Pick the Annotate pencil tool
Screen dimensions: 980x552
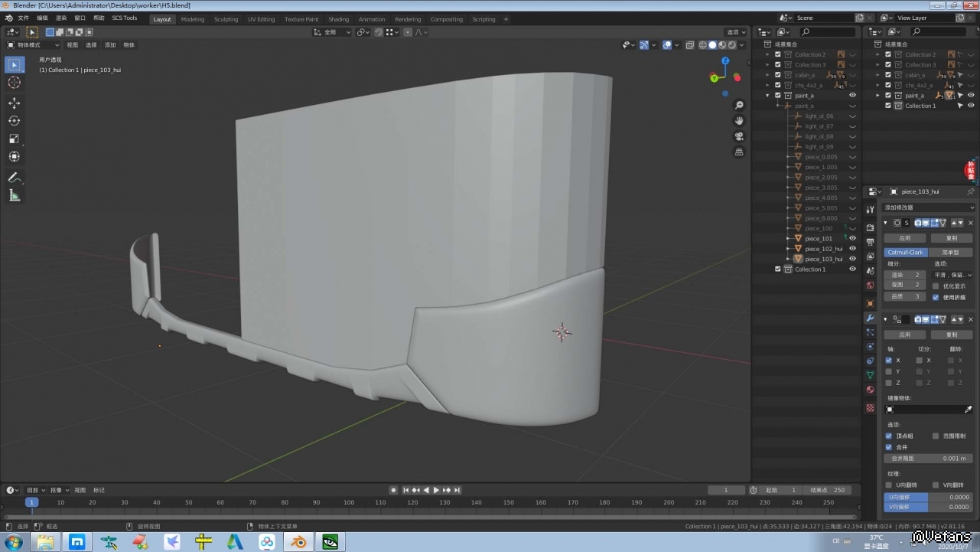[14, 178]
